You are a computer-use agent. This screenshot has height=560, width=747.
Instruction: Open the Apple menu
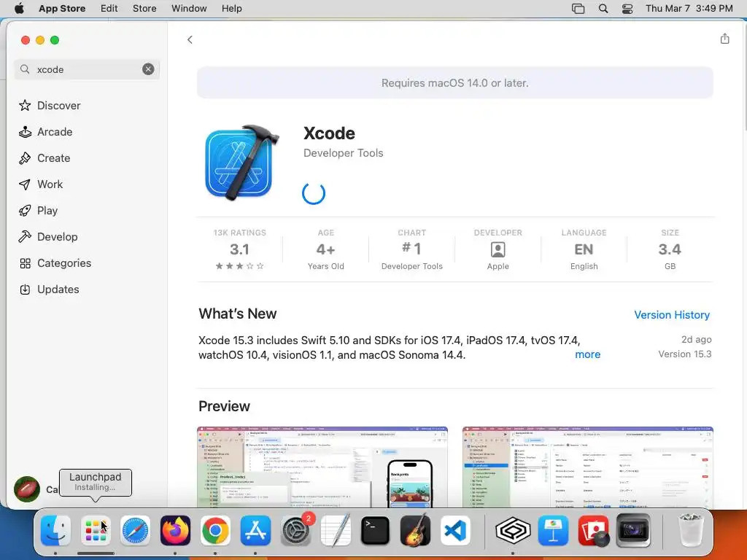19,9
